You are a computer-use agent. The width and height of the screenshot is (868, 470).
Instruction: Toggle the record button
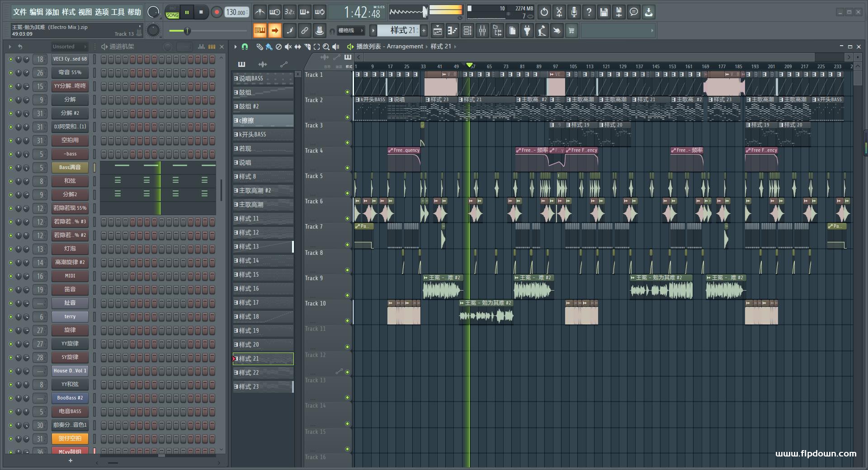[217, 12]
